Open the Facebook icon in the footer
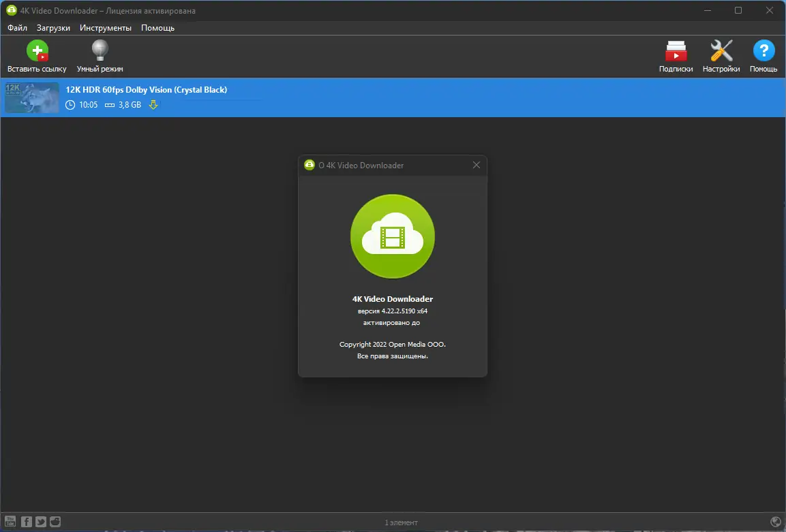This screenshot has width=786, height=532. click(25, 521)
